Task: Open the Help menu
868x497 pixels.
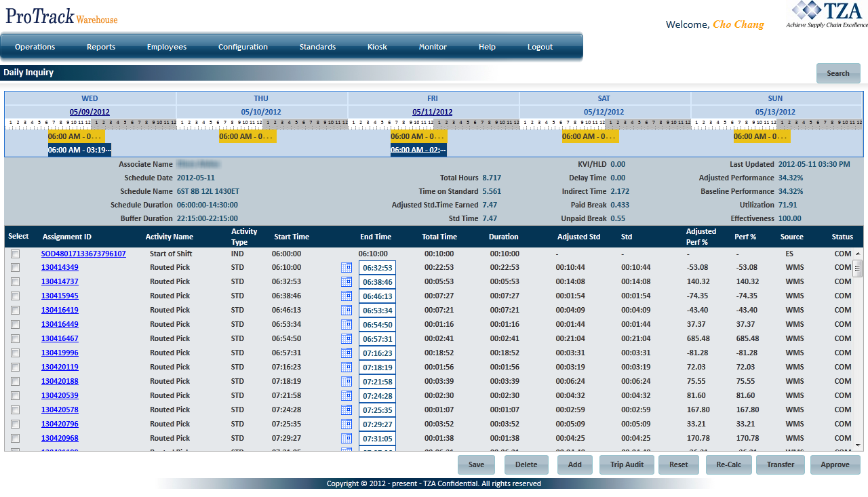Action: (487, 47)
